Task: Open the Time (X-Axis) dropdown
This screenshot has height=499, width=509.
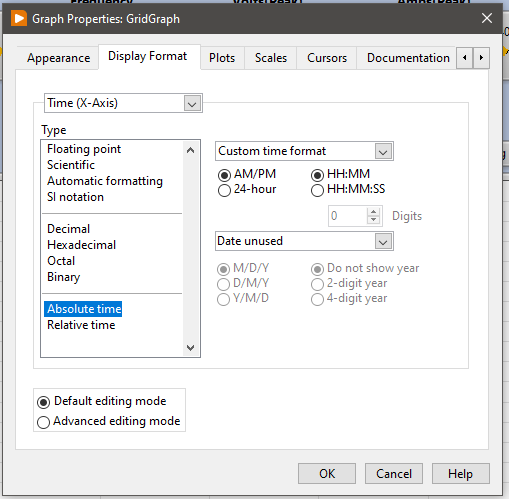Action: tap(123, 103)
